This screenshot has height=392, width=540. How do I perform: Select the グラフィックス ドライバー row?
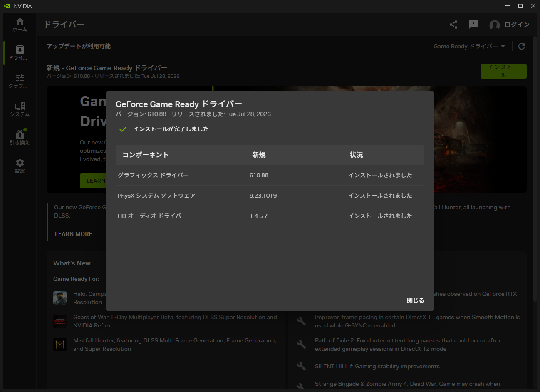(270, 175)
